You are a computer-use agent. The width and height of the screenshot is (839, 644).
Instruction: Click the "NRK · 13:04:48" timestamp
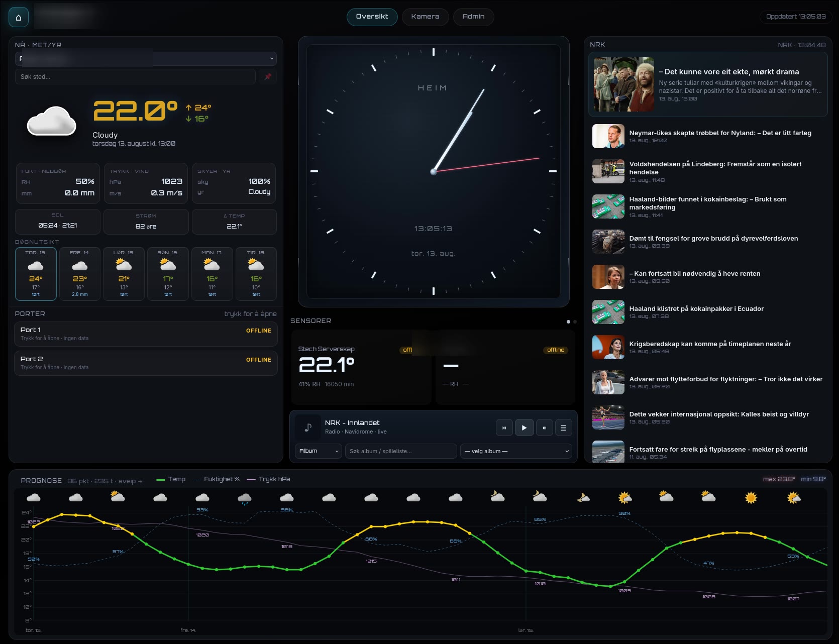(x=801, y=45)
